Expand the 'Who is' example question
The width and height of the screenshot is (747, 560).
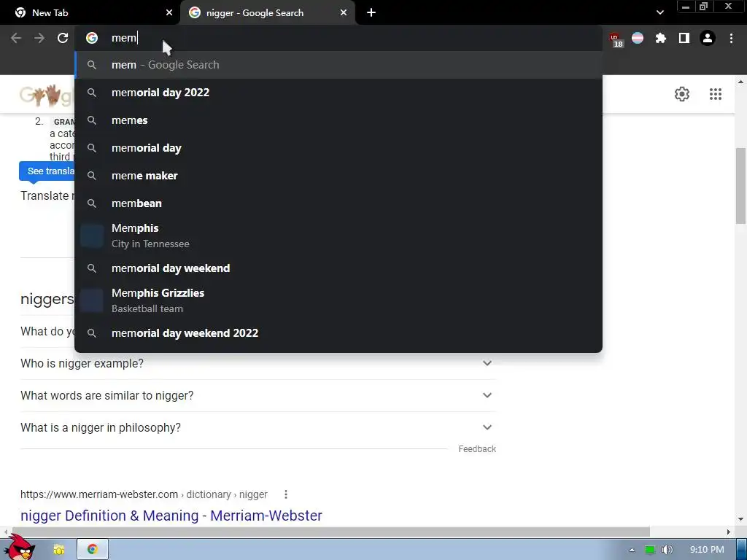tap(258, 363)
